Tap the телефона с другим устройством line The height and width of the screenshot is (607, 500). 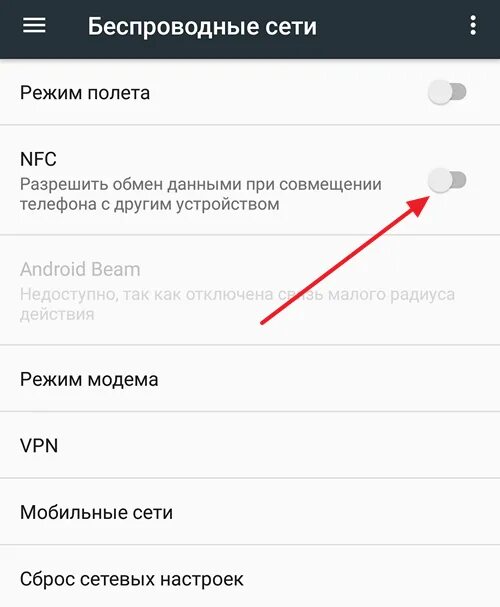(x=150, y=204)
